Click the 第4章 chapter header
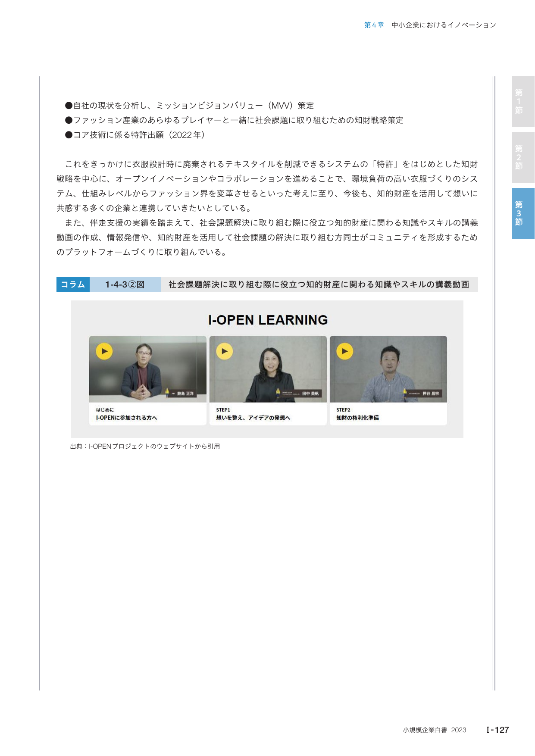 [x=374, y=25]
